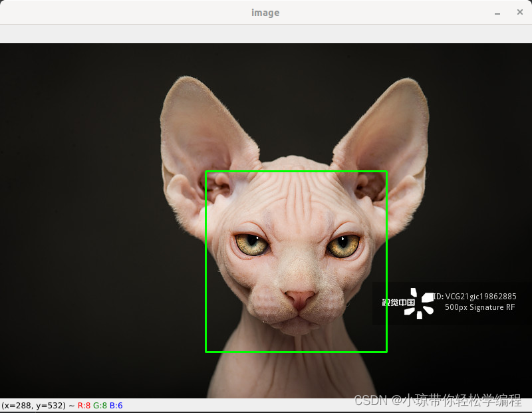Select the blue value 'B:6'

point(116,406)
